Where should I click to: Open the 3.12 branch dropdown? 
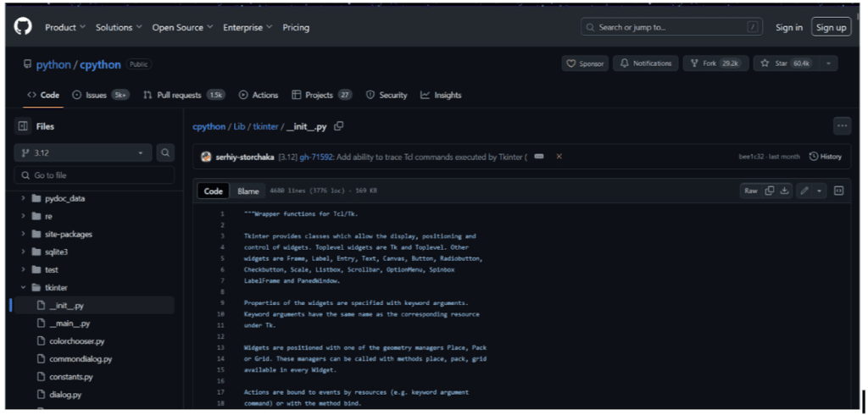[82, 153]
